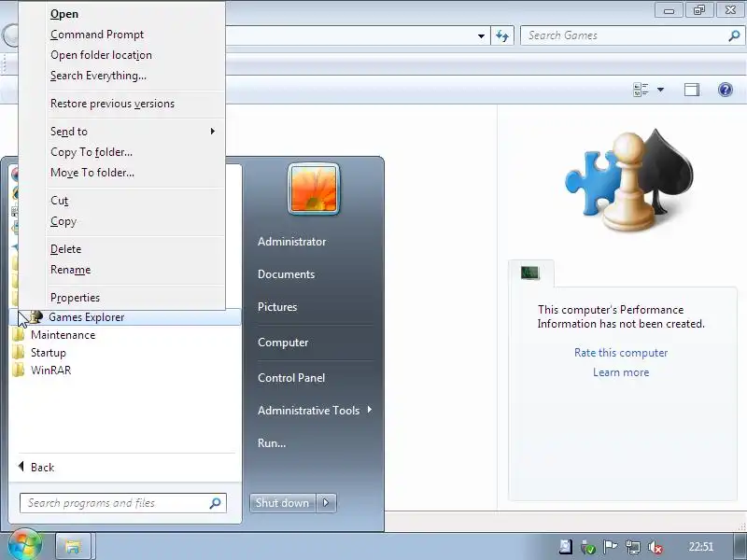Open the address bar history dropdown
747x560 pixels.
point(481,36)
